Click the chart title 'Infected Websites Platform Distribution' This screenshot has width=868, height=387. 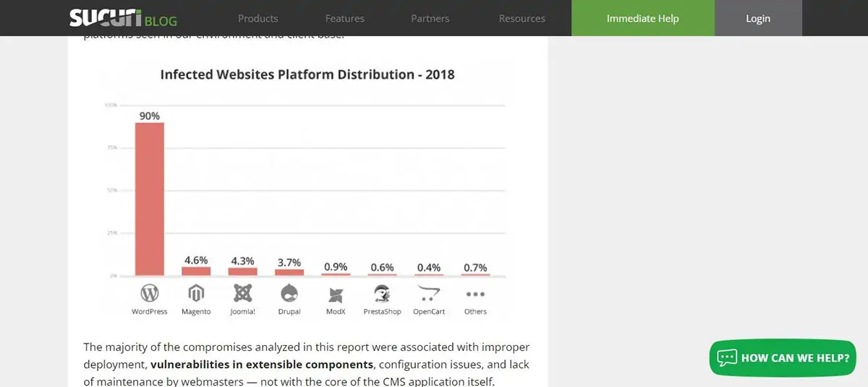coord(307,75)
